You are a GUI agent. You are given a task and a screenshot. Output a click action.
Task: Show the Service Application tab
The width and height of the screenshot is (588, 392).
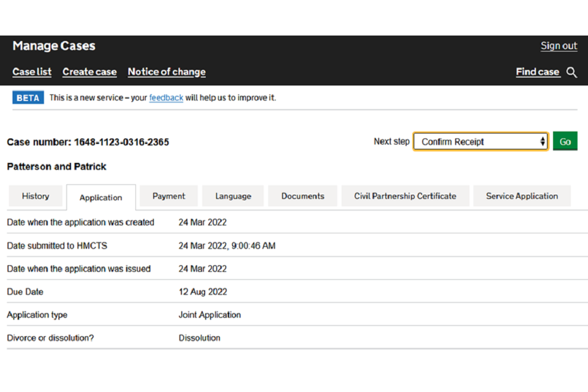tap(522, 196)
